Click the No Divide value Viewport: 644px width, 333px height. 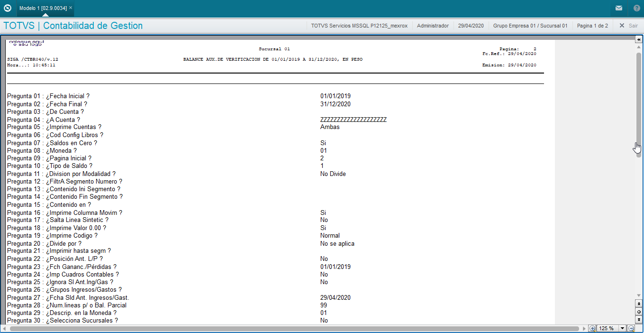(333, 174)
